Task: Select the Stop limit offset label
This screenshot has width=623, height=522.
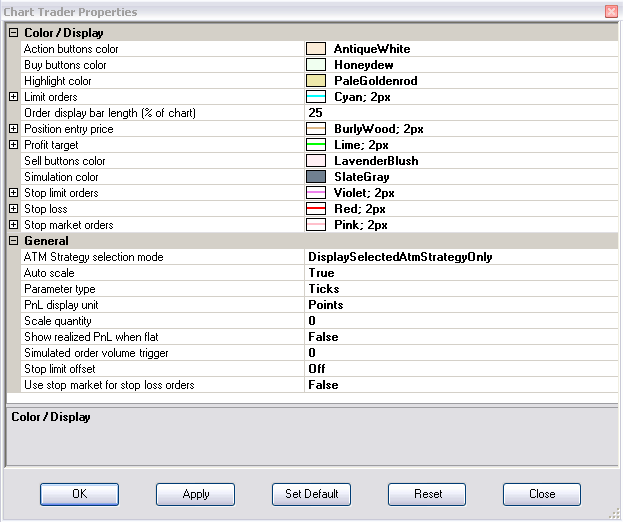Action: [60, 369]
